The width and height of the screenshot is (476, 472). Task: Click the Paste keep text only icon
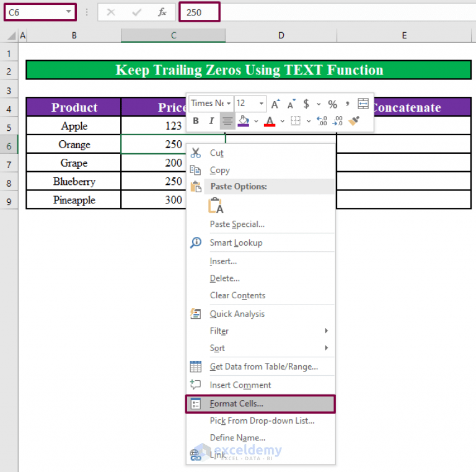[216, 205]
